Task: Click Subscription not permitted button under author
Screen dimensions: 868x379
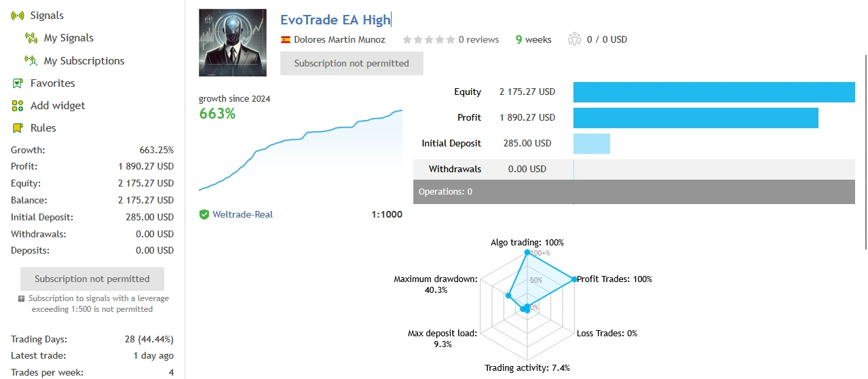Action: click(352, 63)
